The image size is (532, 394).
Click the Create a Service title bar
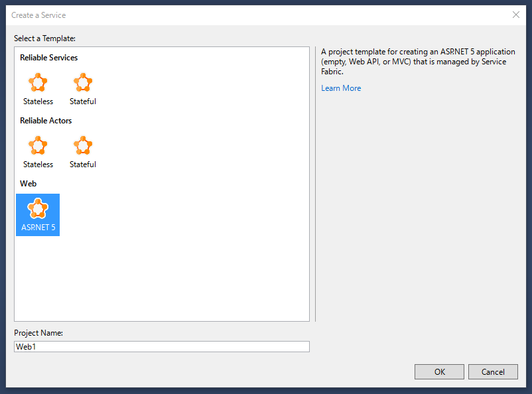point(258,15)
